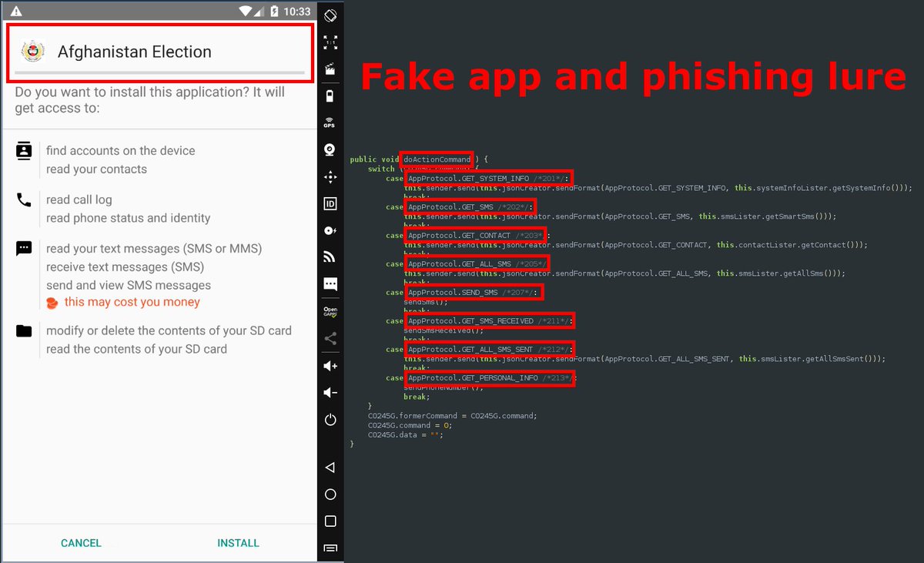This screenshot has width=924, height=563.
Task: Click 'read phone status and identity' line
Action: [128, 218]
